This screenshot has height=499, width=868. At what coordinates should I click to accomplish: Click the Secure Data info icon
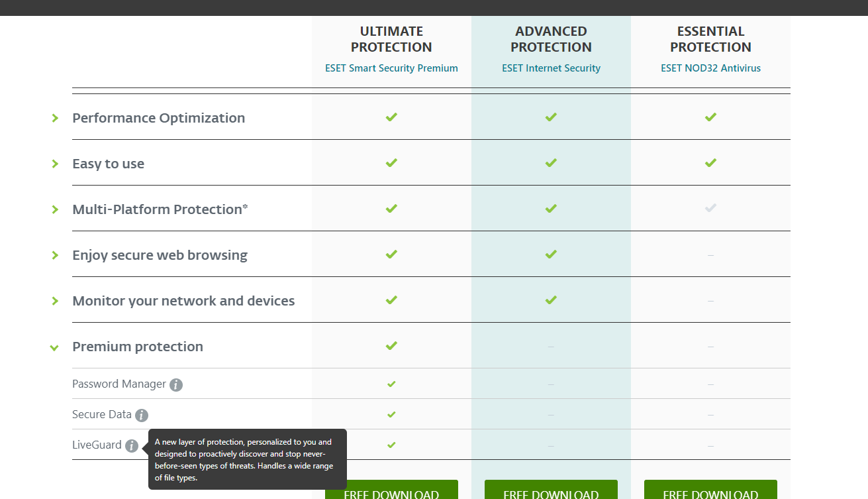142,416
